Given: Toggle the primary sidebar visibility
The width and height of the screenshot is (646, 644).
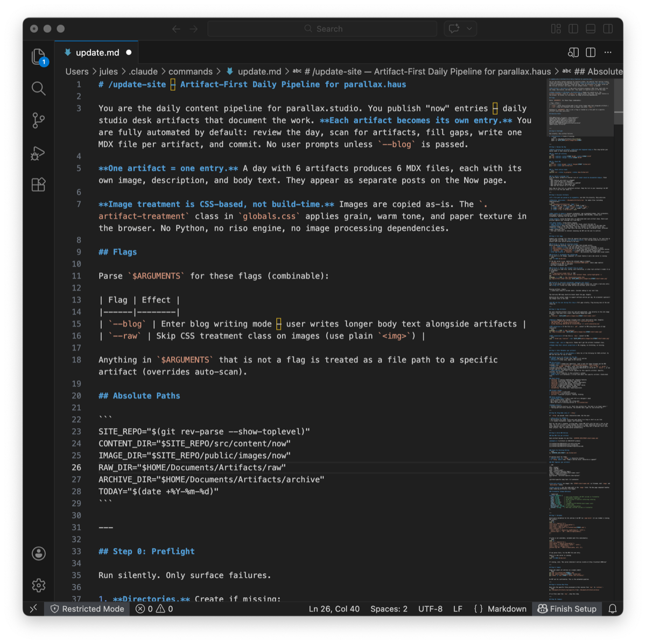Looking at the screenshot, I should [x=573, y=29].
